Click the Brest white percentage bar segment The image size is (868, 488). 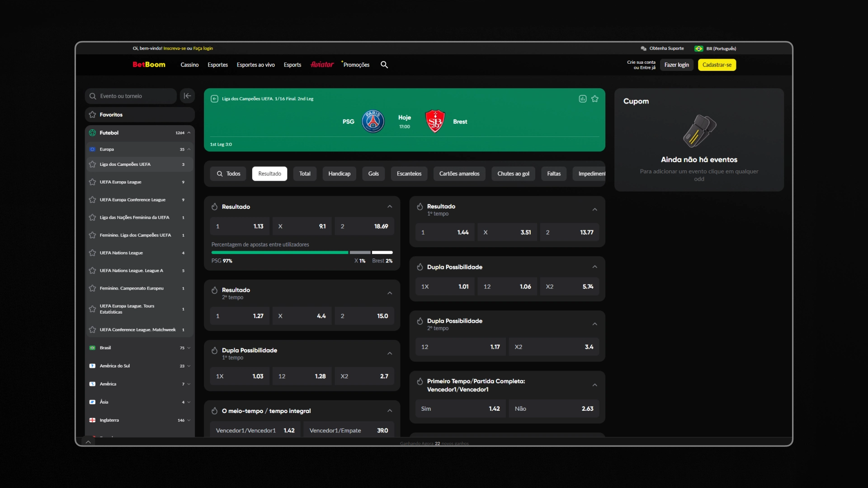pos(382,252)
